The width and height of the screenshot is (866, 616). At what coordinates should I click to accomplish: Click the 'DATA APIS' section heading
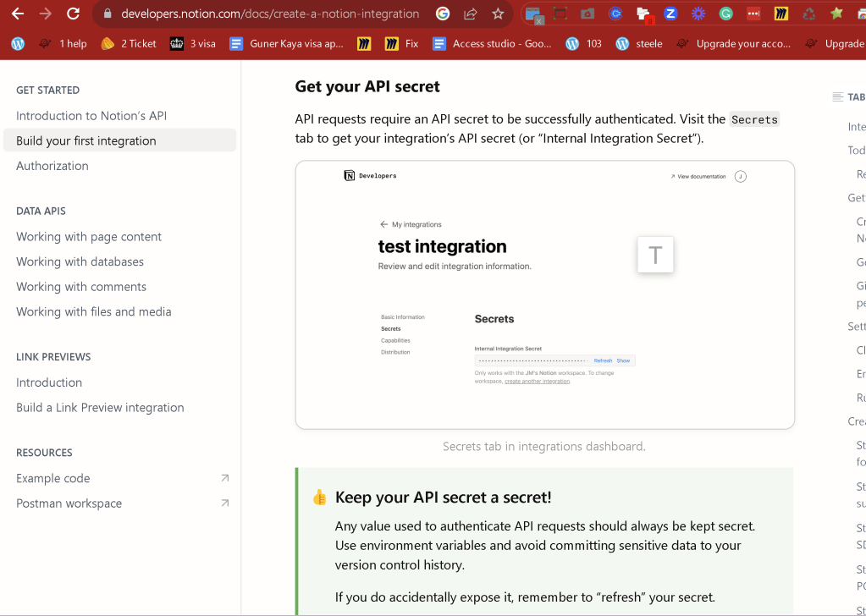(41, 212)
